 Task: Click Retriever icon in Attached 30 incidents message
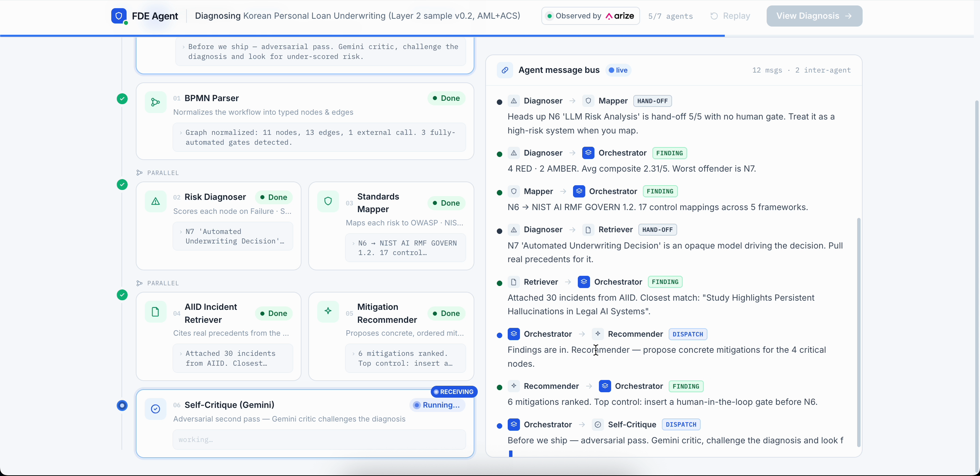coord(513,282)
